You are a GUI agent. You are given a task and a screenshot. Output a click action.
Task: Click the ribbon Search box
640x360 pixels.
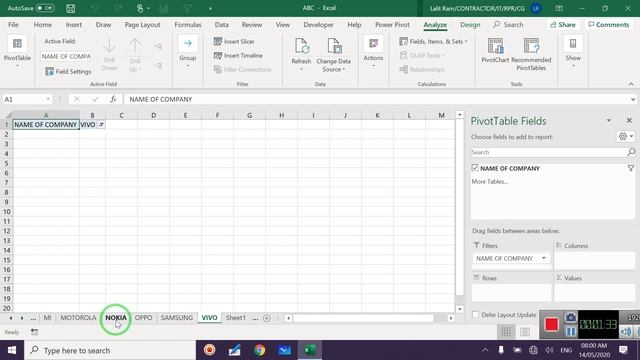coord(509,25)
